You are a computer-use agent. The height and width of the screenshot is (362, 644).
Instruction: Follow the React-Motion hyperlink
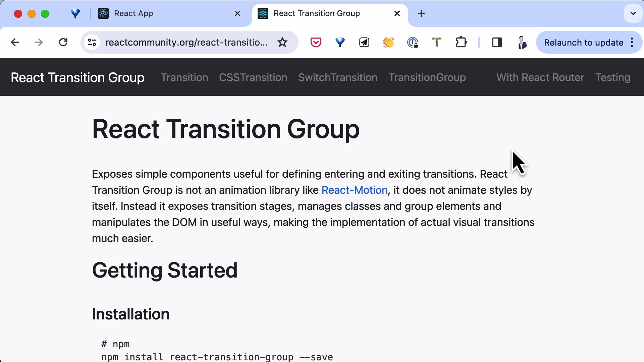click(354, 190)
